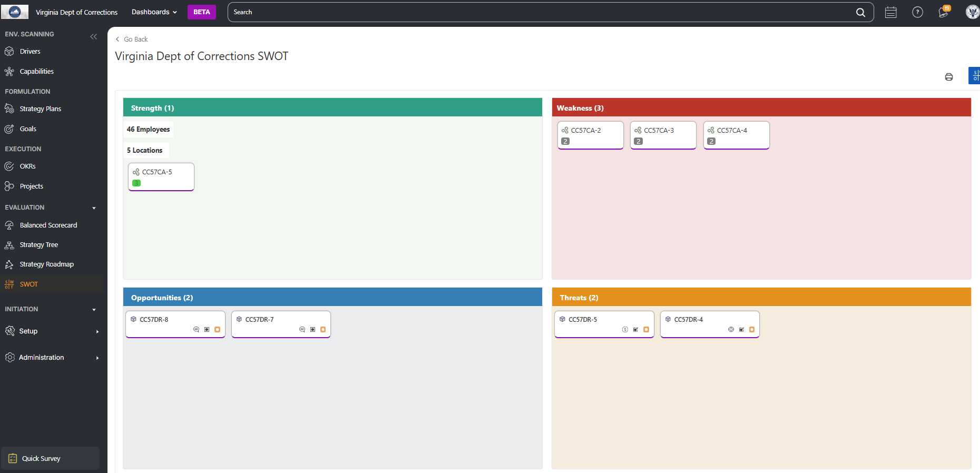Open the CC57CA-3 weakness card

pos(663,135)
